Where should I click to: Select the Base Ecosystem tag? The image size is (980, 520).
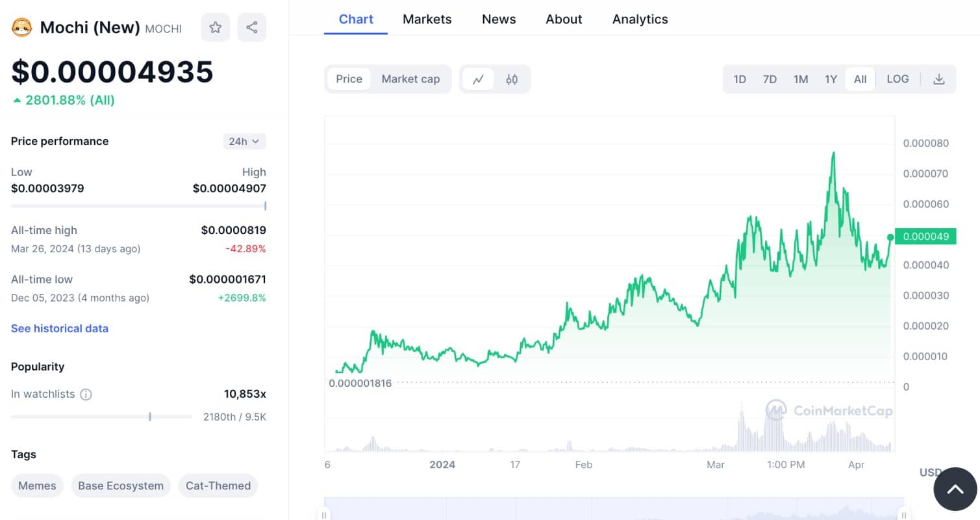121,486
